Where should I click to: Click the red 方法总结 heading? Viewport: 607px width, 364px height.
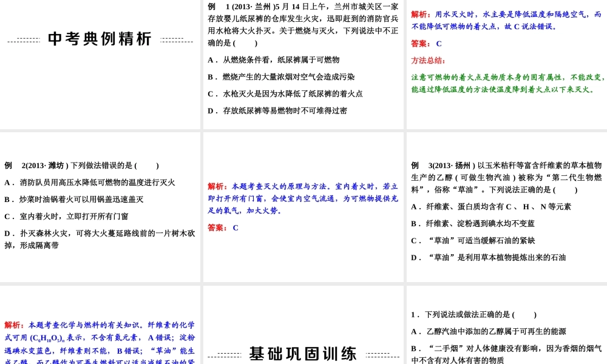[428, 61]
